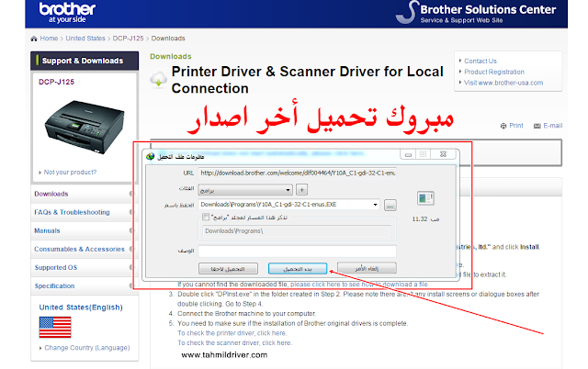Screen dimensions: 588x369
Task: Click 'To check the printer driver' link
Action: (x=232, y=333)
